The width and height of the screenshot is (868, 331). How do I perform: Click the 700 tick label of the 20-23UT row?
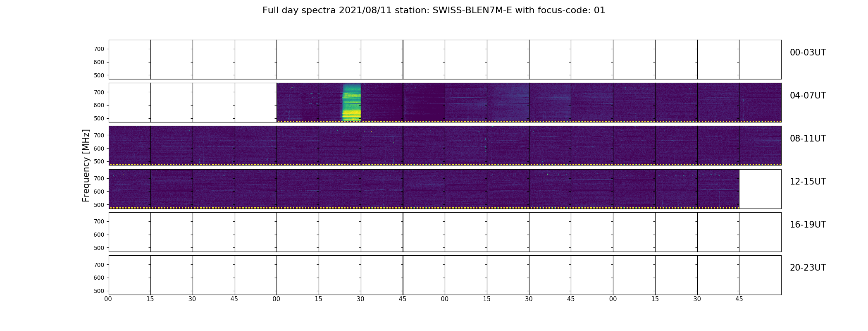(x=99, y=265)
